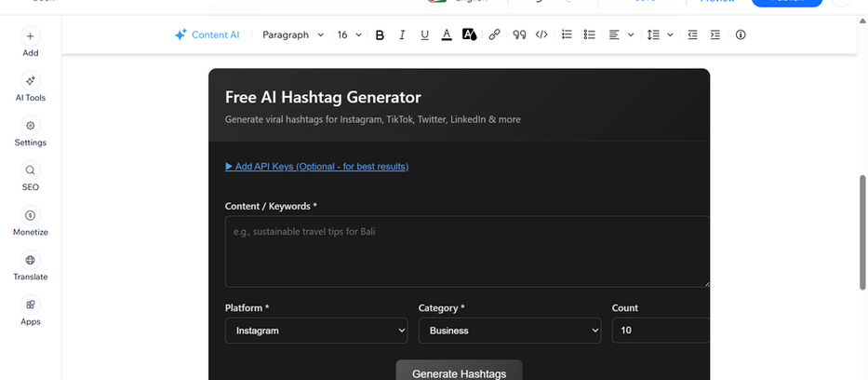Image resolution: width=868 pixels, height=380 pixels.
Task: Click the Generate Hashtags button
Action: (459, 372)
